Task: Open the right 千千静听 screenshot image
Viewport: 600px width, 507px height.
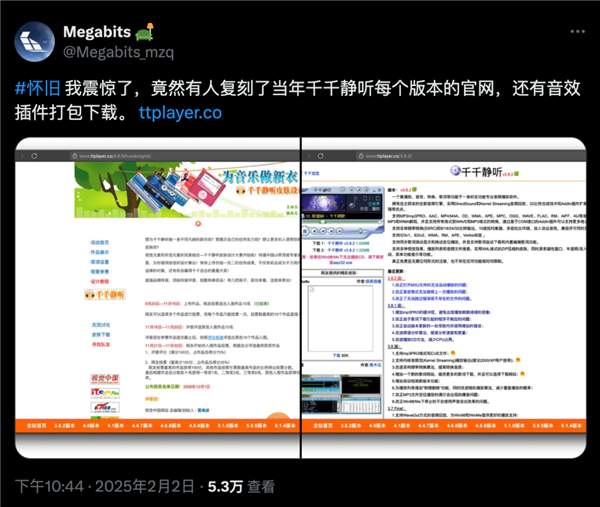Action: coord(444,299)
